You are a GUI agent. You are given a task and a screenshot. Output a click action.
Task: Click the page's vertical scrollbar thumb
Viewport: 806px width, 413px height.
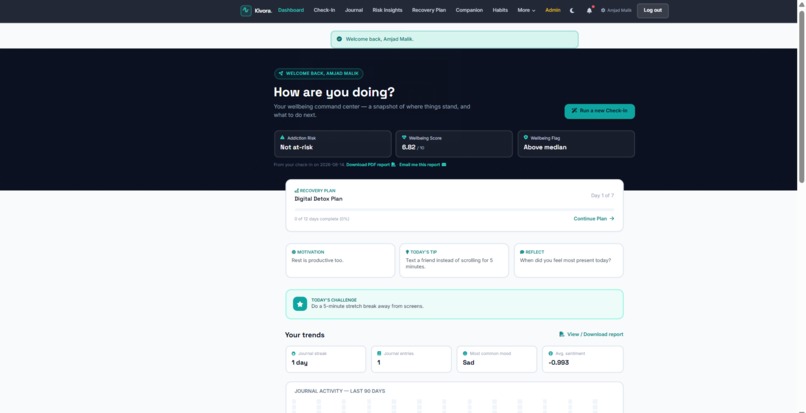(801, 96)
